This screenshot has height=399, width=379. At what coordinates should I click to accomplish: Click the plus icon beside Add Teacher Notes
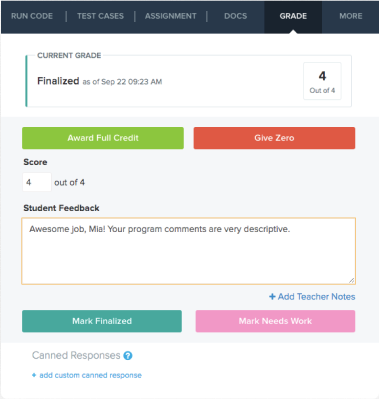point(272,296)
